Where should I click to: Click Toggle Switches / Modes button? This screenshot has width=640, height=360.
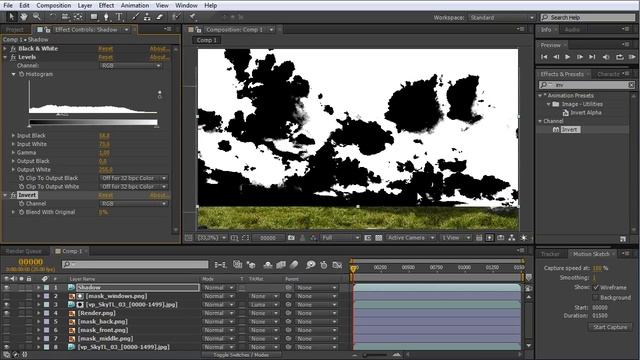tap(241, 355)
